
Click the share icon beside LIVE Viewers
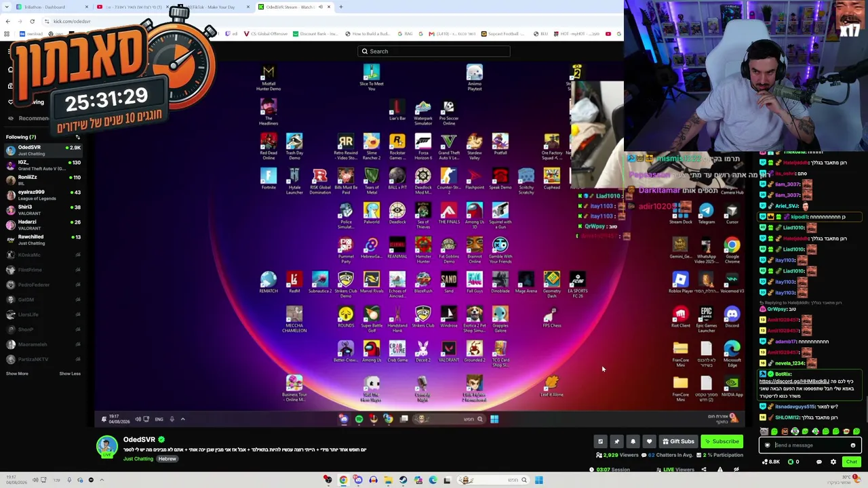coord(703,469)
